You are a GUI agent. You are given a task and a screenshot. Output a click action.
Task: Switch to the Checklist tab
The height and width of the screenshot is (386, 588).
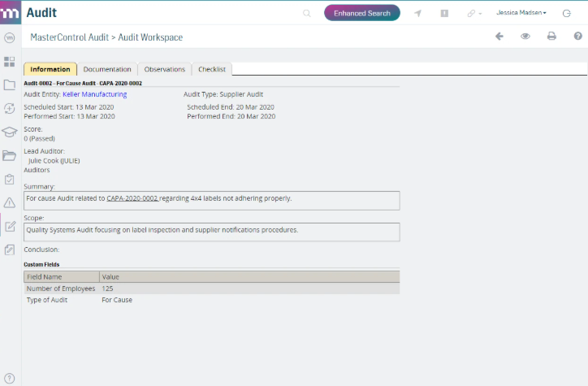pyautogui.click(x=212, y=69)
